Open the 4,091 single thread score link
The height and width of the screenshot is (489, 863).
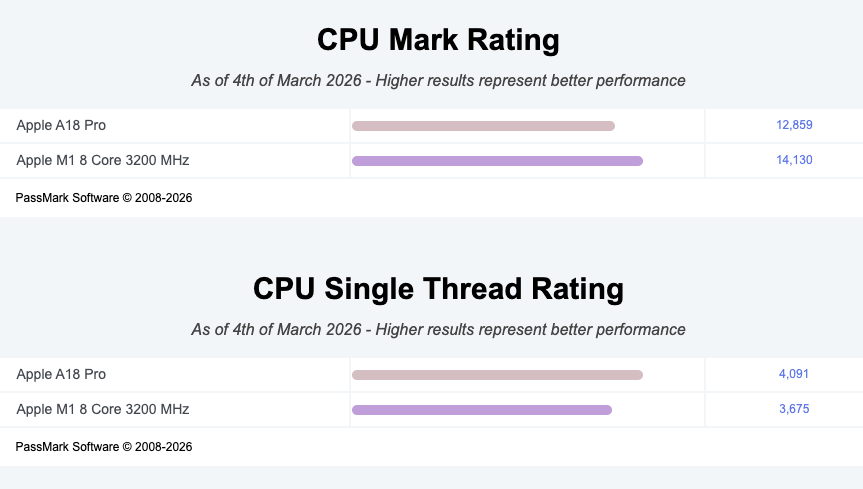[x=794, y=374]
